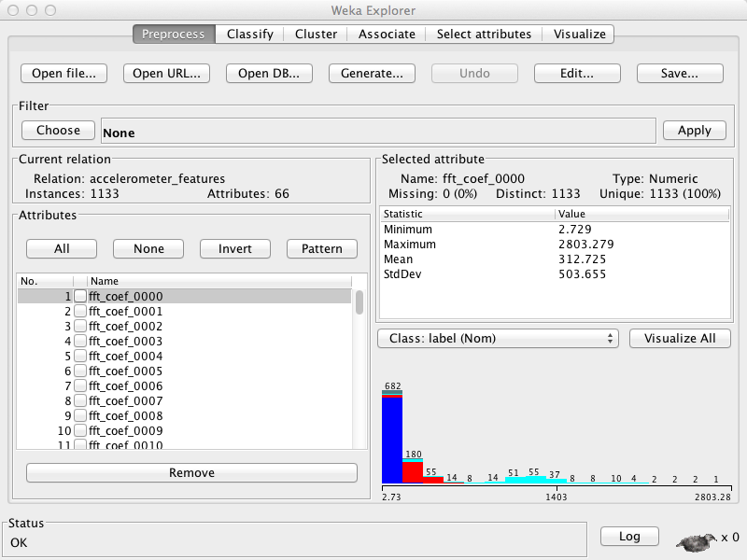
Task: Tick the checkbox for fft_coef_0005
Action: [80, 371]
